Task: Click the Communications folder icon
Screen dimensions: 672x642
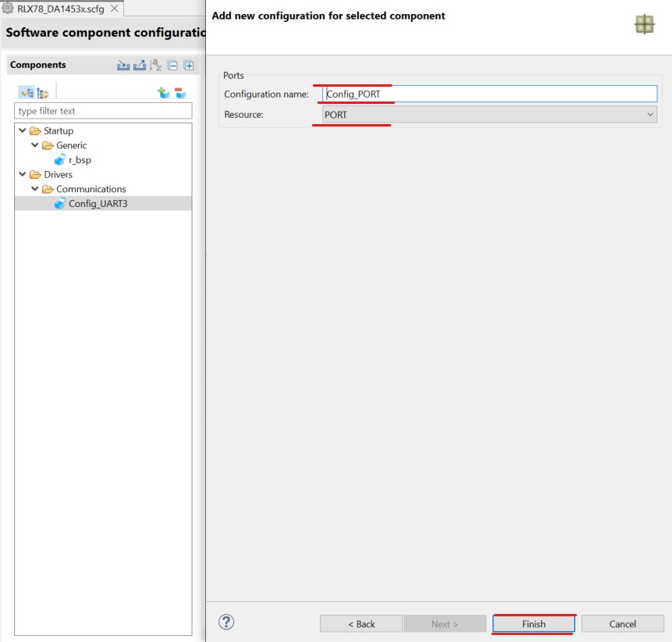Action: tap(48, 189)
